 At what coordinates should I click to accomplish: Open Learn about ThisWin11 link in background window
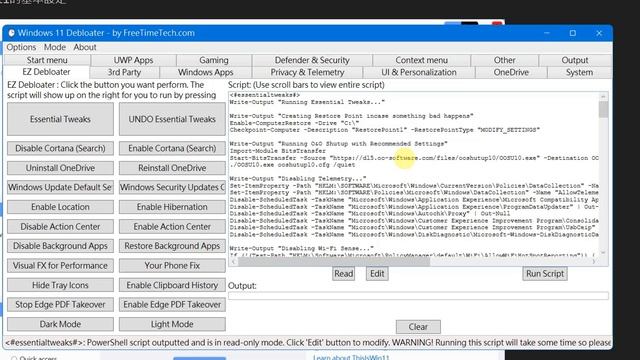(x=351, y=358)
